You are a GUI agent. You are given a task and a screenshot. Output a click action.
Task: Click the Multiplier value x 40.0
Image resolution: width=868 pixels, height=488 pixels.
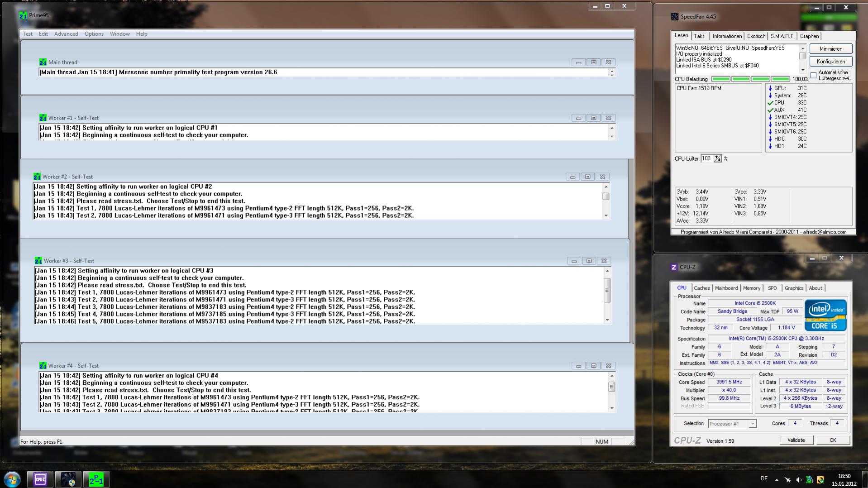coord(729,390)
